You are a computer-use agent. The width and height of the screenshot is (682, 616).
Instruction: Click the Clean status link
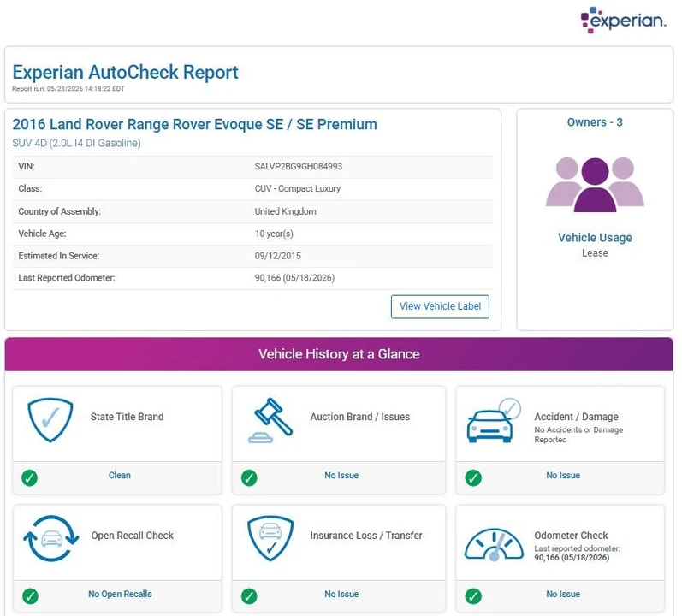point(120,475)
